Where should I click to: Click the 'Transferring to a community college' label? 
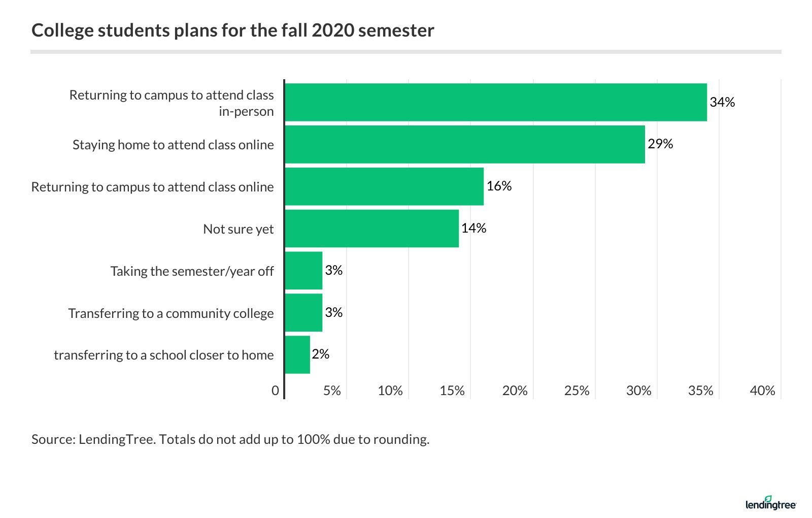click(x=171, y=313)
